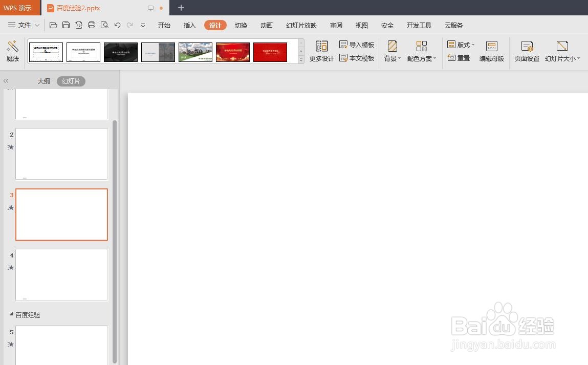Open a new tab with the plus button
588x365 pixels.
pos(181,8)
